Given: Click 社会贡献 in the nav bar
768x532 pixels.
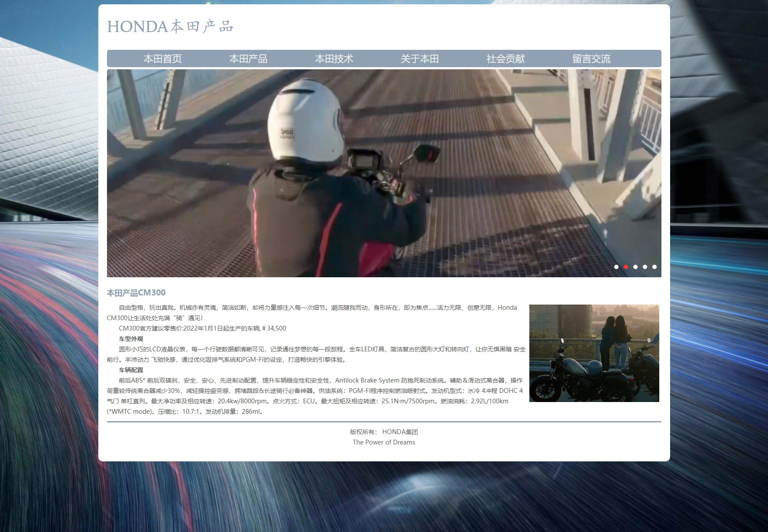Looking at the screenshot, I should pyautogui.click(x=506, y=58).
